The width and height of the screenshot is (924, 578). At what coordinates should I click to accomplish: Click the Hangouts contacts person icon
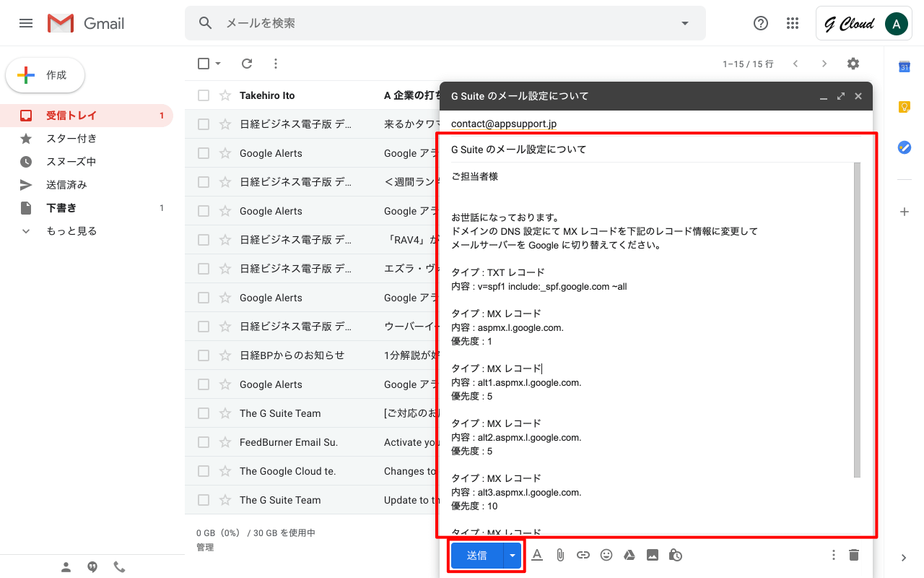tap(66, 567)
